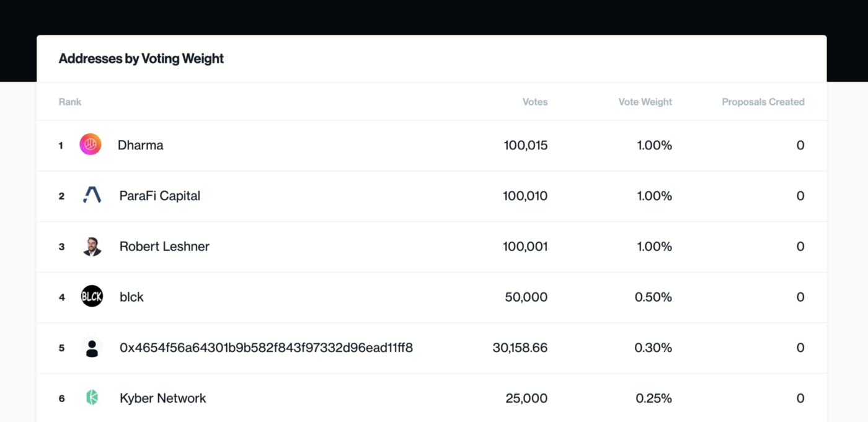Click the blck black circular logo
This screenshot has width=868, height=422.
pyautogui.click(x=92, y=297)
